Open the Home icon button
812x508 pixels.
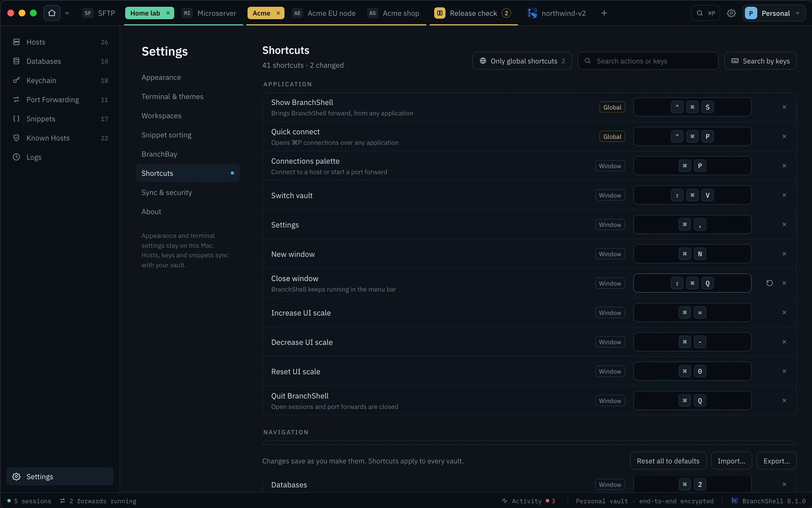coord(52,13)
